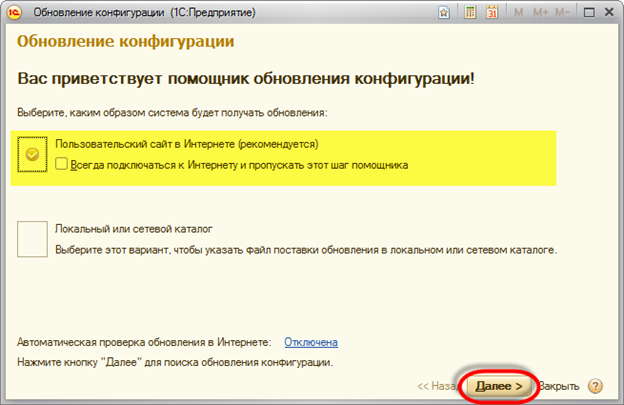Open help via question mark icon
This screenshot has height=405, width=624.
coord(595,386)
